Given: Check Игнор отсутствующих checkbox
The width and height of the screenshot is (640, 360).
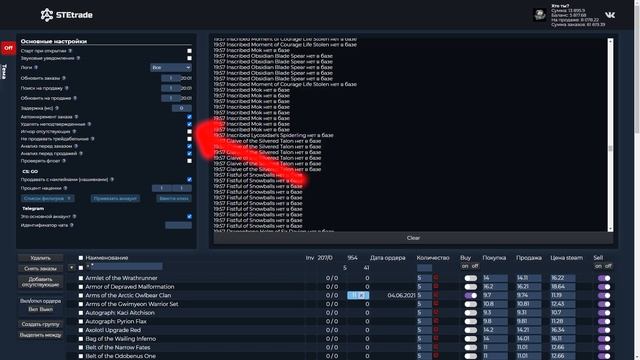Looking at the screenshot, I should [189, 131].
